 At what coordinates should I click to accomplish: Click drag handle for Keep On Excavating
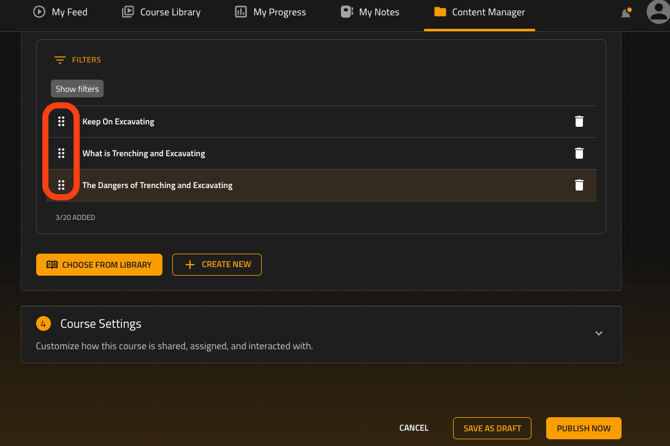[x=61, y=122]
